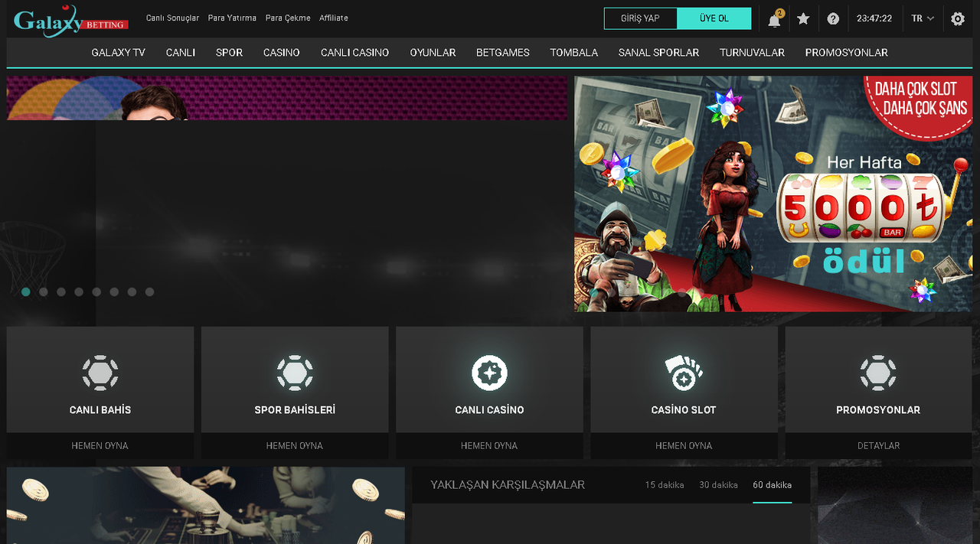
Task: Open the Tombala section
Action: pos(574,53)
